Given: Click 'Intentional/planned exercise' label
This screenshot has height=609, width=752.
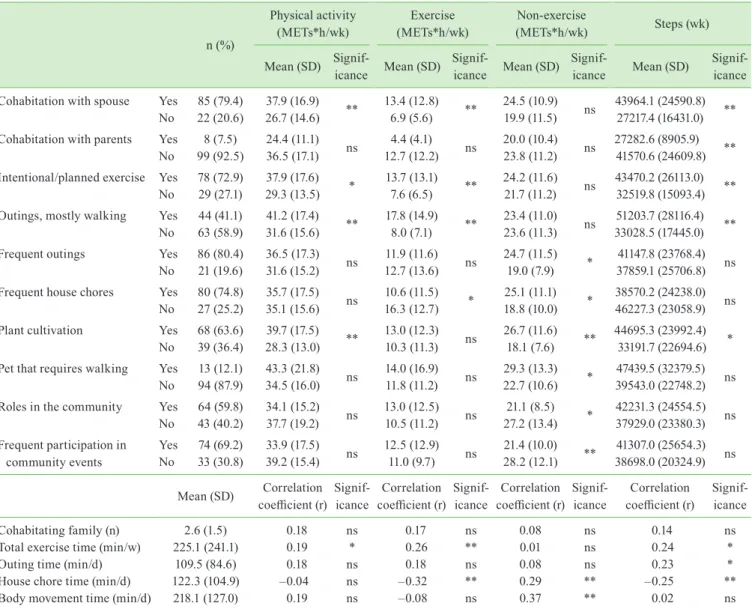Looking at the screenshot, I should click(x=72, y=178).
